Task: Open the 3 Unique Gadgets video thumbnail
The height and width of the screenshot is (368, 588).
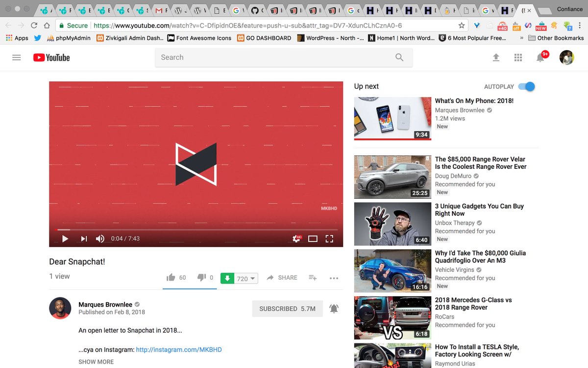Action: (x=392, y=224)
